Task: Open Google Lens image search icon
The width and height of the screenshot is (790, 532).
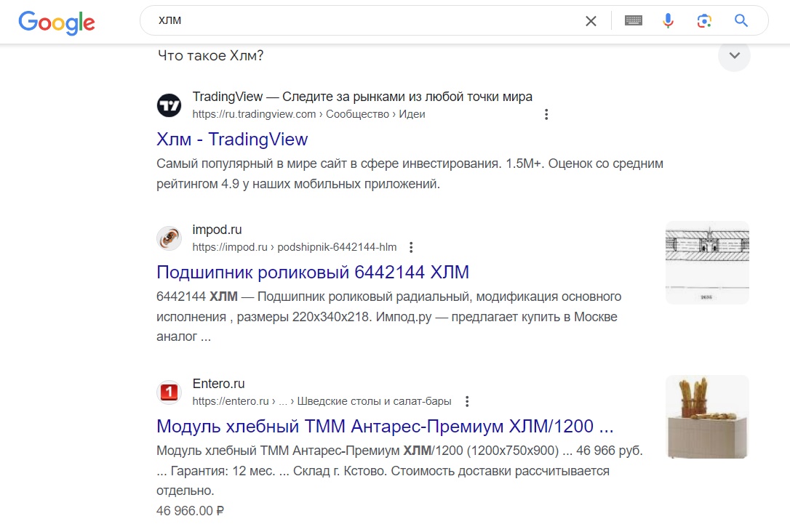Action: click(x=704, y=20)
